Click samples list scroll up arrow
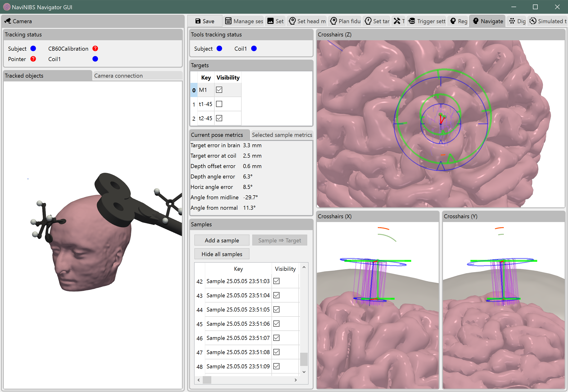Viewport: 568px width, 392px height. 304,267
